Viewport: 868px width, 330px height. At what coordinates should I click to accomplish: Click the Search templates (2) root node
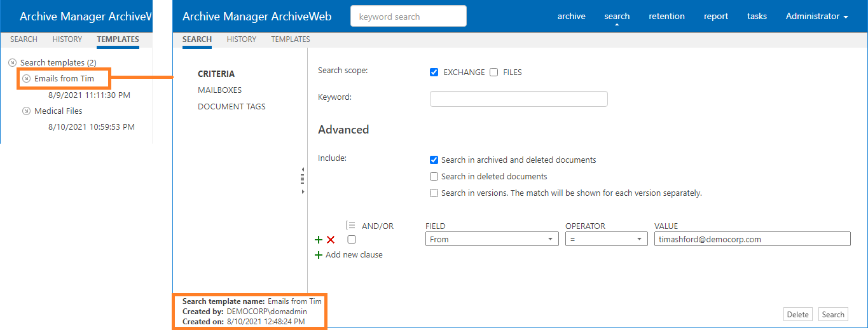(x=59, y=62)
